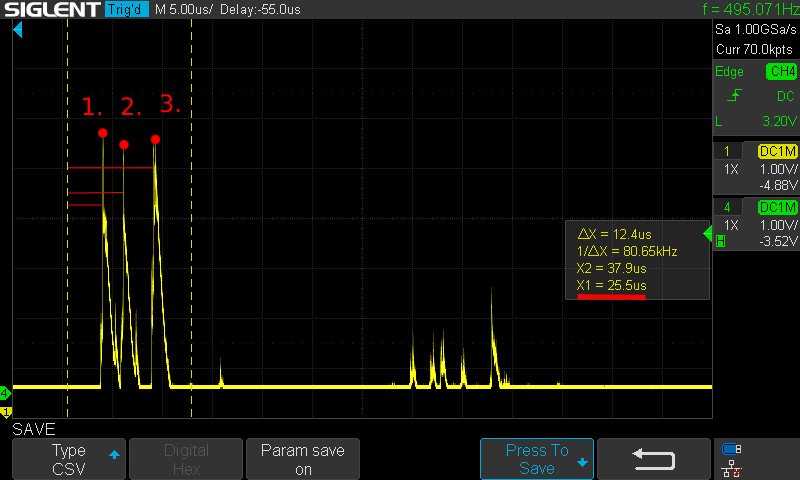Click the SIGLENT logo
The height and width of the screenshot is (480, 800).
[53, 9]
